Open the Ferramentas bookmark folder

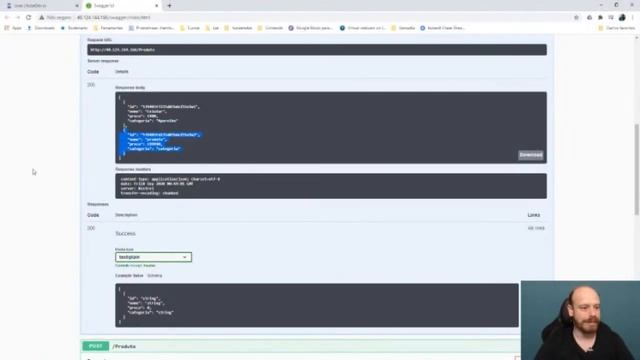[108, 28]
